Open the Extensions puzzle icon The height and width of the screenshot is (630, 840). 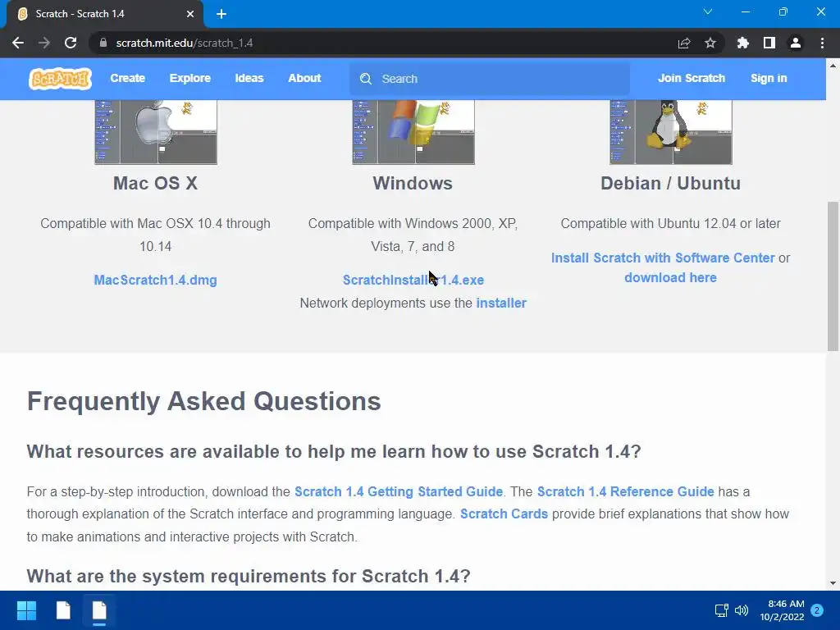(x=743, y=43)
